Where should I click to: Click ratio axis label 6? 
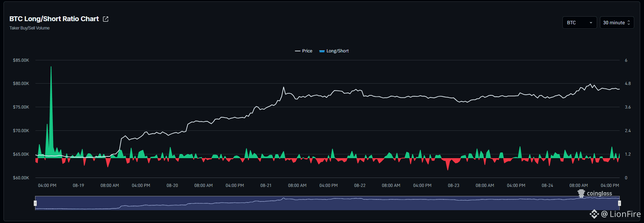[x=626, y=60]
